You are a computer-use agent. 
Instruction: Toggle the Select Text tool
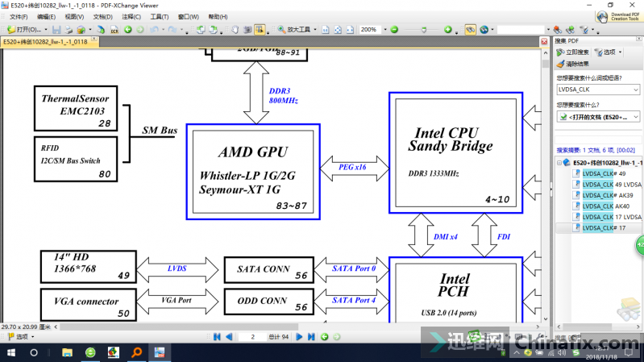click(260, 30)
